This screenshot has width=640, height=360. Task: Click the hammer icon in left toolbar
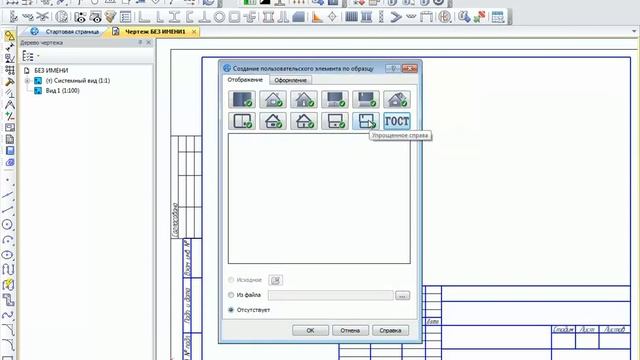(9, 82)
